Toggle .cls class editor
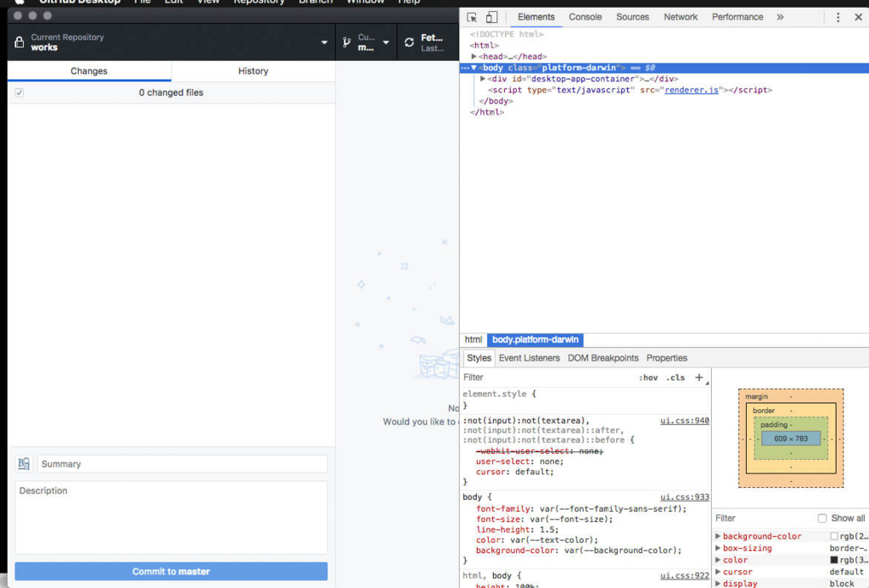869x588 pixels. (675, 378)
